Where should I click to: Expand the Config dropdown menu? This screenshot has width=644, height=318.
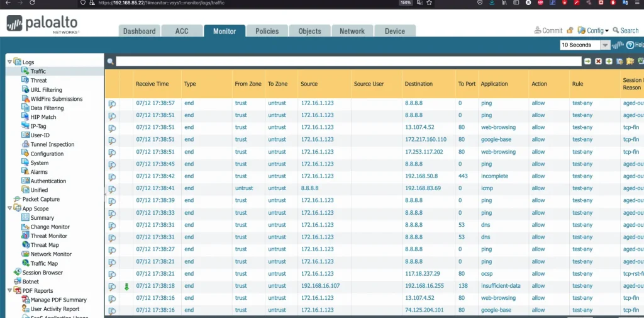(594, 30)
